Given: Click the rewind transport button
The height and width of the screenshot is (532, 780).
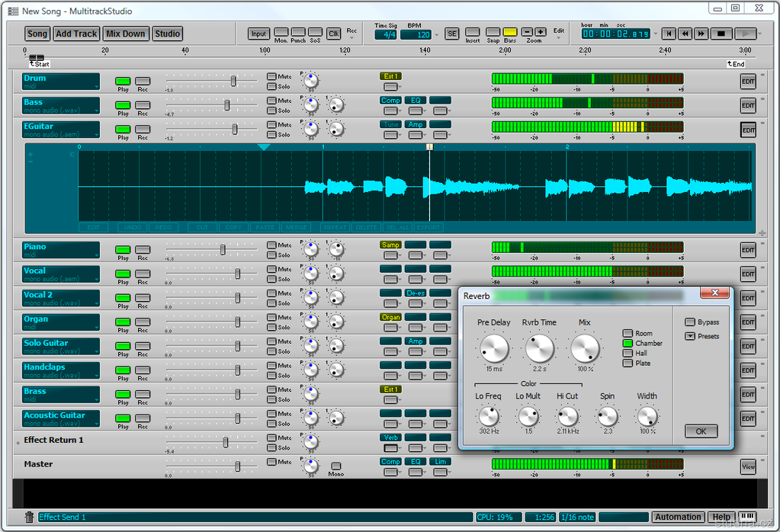Looking at the screenshot, I should (685, 34).
